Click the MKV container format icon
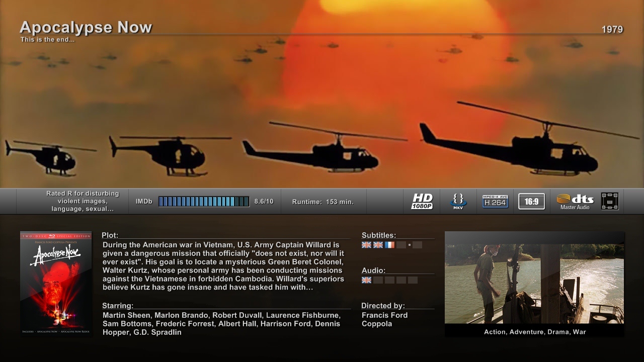Screen dimensions: 644x362 458,201
